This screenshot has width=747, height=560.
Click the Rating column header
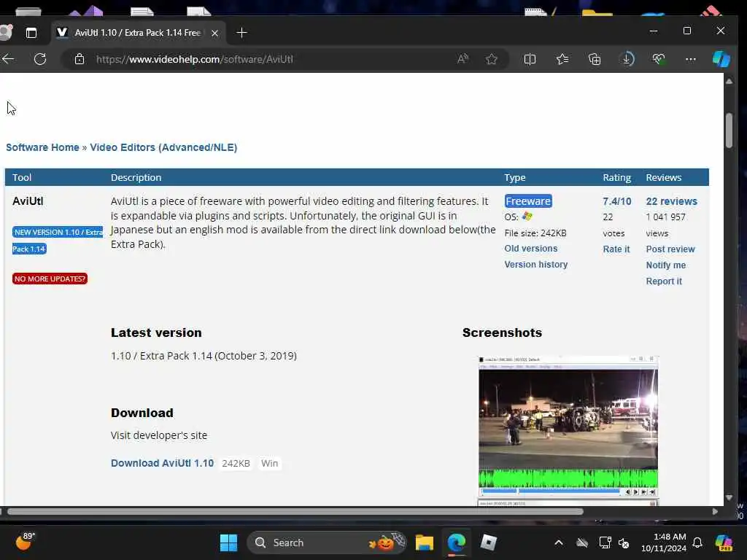(x=616, y=178)
